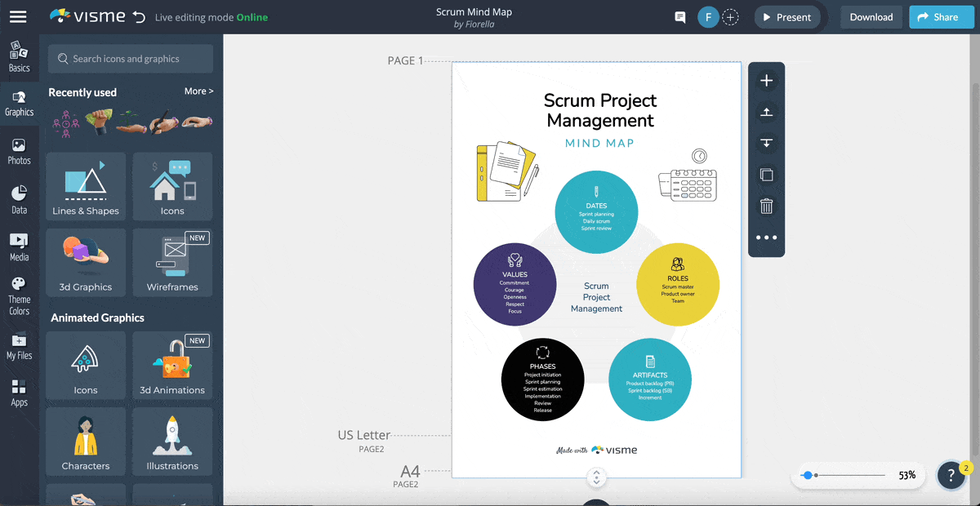Expand the page resize chevron below the canvas
The image size is (980, 506).
coord(596,477)
